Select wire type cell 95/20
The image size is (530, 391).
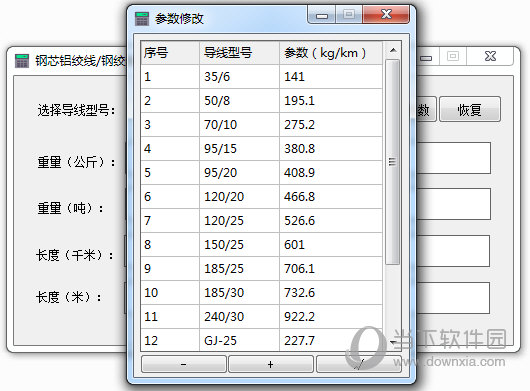[239, 173]
